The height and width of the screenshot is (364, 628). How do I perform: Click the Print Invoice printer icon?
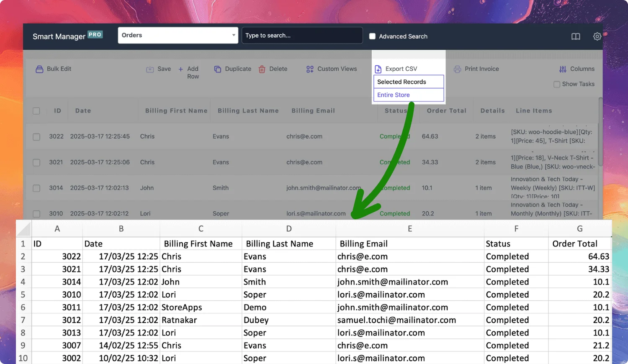click(457, 69)
